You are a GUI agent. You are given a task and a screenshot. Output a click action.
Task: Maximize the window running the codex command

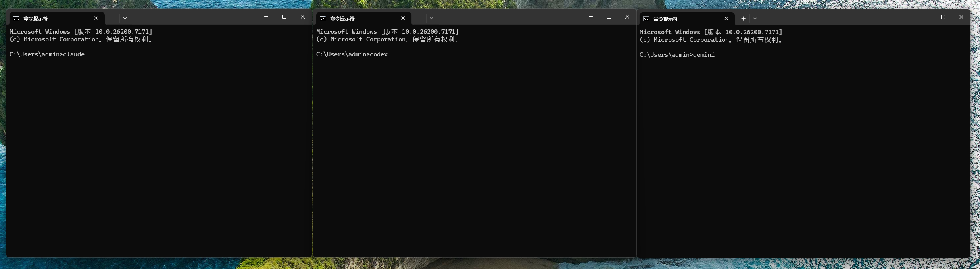[x=609, y=17]
